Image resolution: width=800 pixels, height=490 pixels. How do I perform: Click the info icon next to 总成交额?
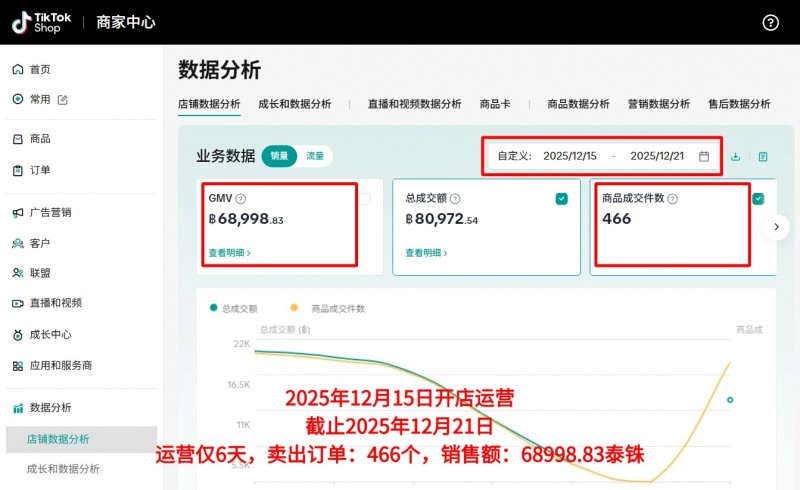tap(455, 199)
